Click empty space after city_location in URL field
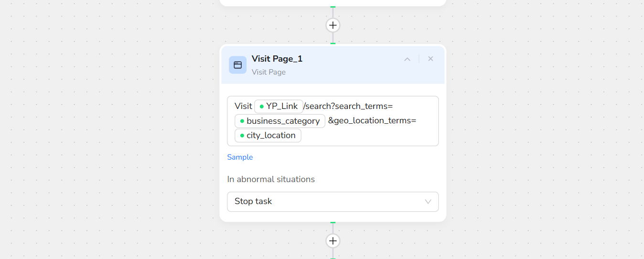 pyautogui.click(x=368, y=136)
